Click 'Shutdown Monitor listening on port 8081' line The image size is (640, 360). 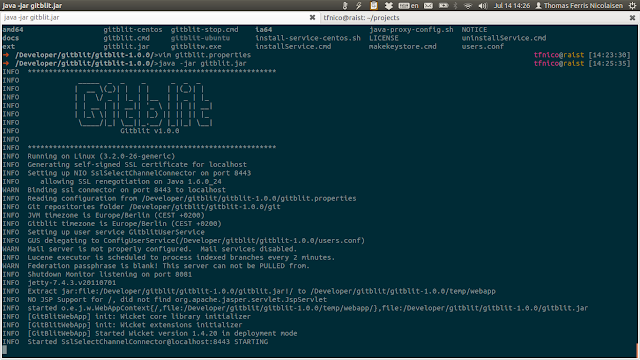(109, 274)
